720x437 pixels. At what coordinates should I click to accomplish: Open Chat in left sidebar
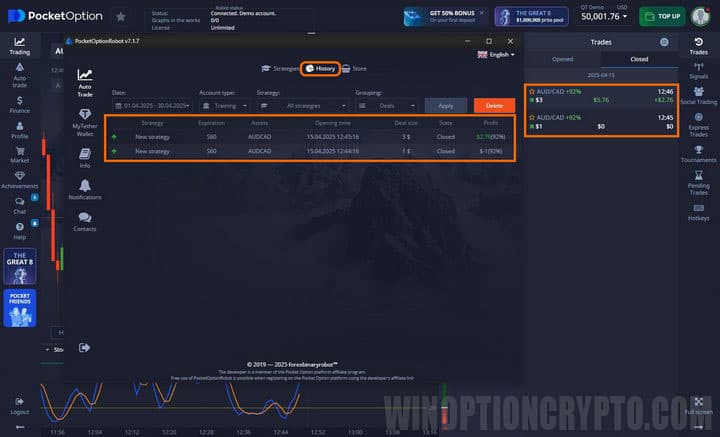(19, 206)
